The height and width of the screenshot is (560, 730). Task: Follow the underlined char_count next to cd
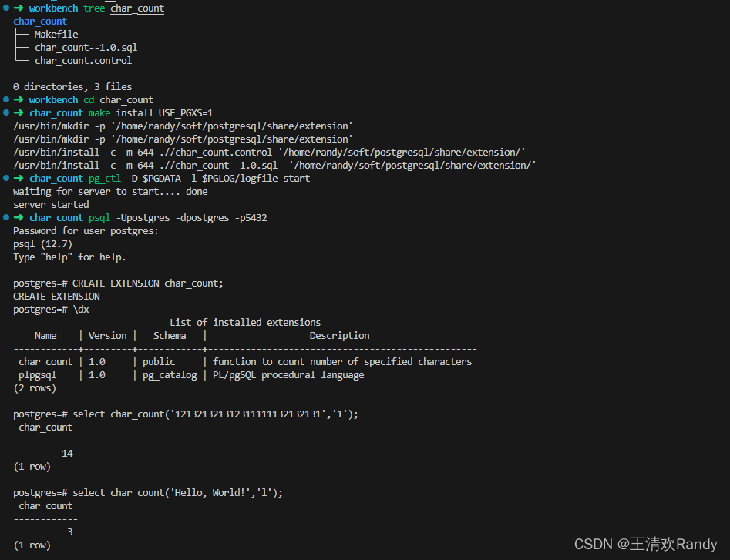(126, 99)
